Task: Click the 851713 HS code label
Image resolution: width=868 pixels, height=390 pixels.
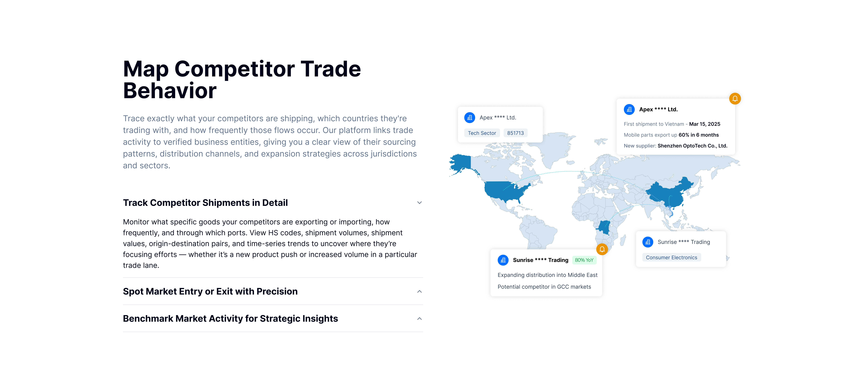Action: 515,133
